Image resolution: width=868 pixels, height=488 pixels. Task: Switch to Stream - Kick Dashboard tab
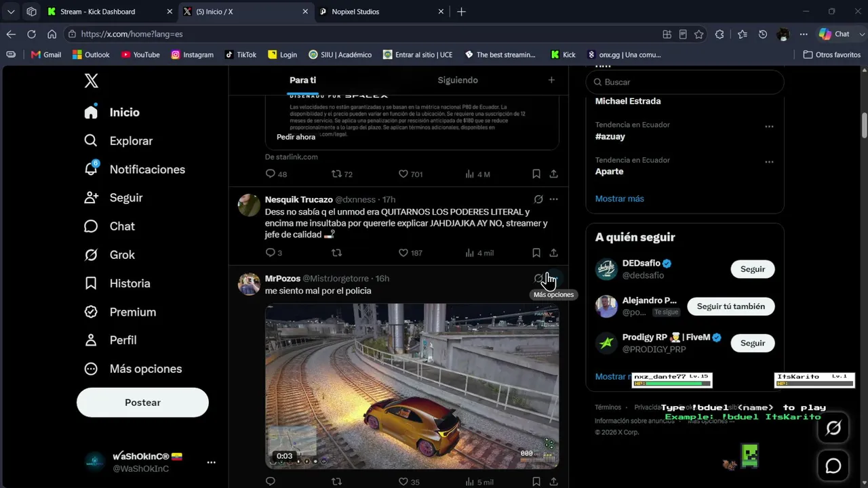click(111, 12)
